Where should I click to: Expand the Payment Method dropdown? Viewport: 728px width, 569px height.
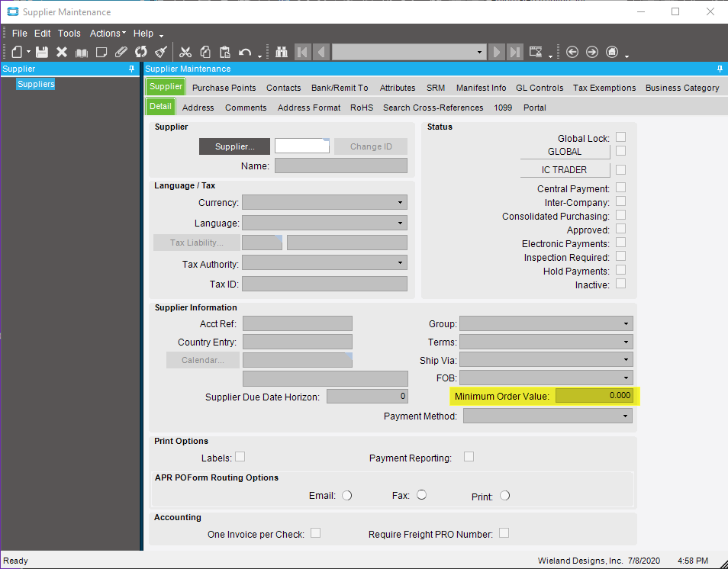(626, 416)
